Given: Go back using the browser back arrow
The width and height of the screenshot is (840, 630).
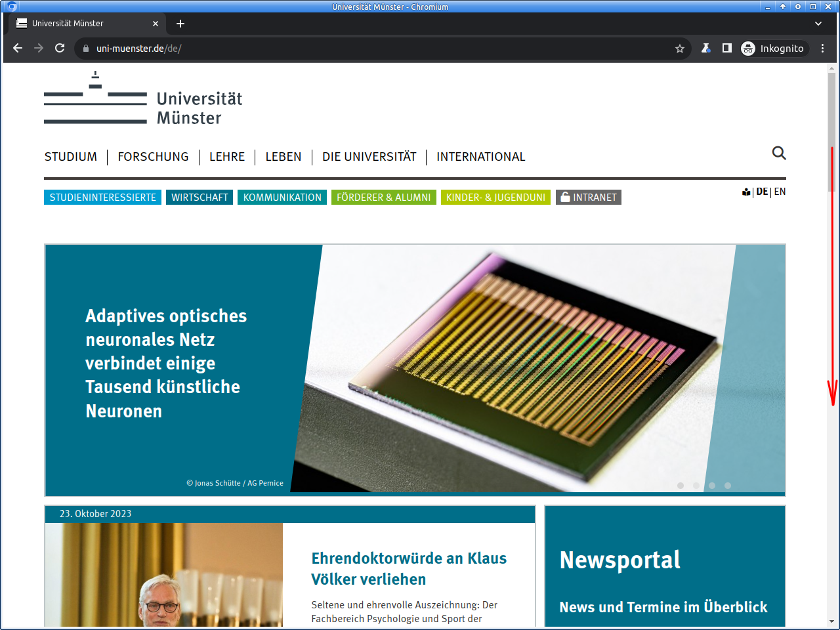Looking at the screenshot, I should (18, 48).
